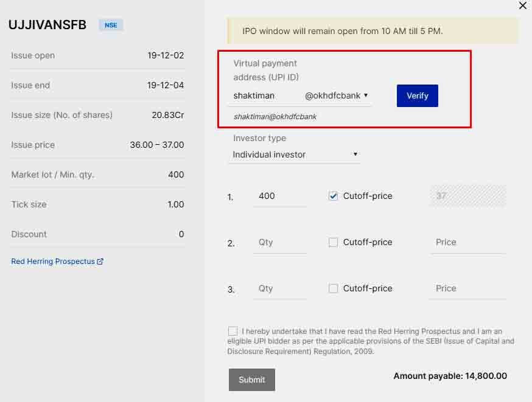Click the bid 1 quantity field showing 400
The width and height of the screenshot is (532, 402).
coord(280,196)
